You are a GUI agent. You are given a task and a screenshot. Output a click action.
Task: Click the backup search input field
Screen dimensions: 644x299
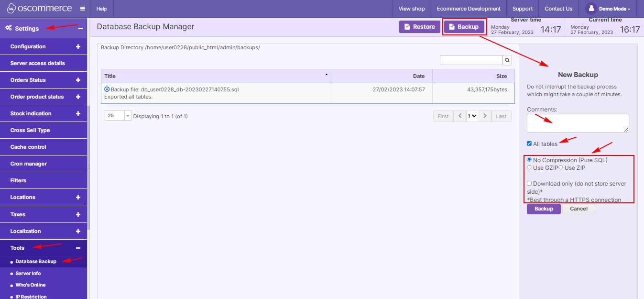point(471,60)
